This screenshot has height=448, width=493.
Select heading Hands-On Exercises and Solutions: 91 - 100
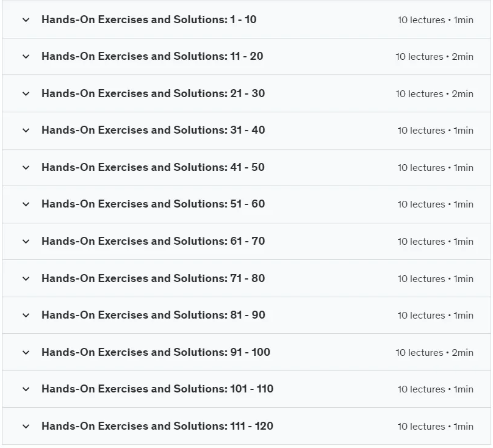156,352
